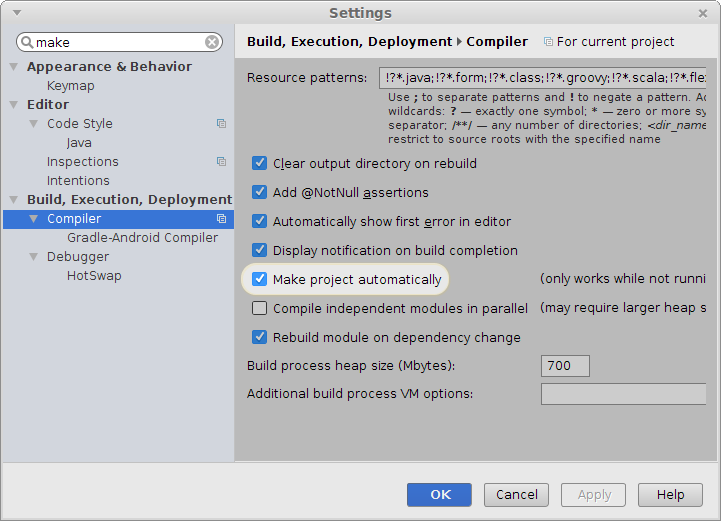Collapse the Code Style tree node
Viewport: 721px width, 521px height.
click(34, 124)
